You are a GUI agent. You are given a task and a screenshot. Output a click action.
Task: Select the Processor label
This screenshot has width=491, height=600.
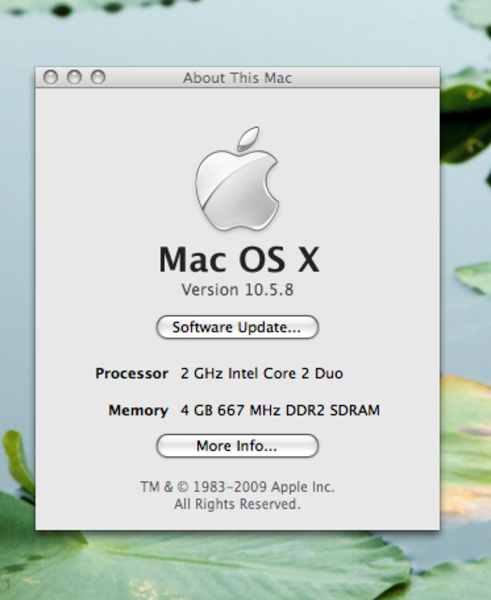(132, 373)
